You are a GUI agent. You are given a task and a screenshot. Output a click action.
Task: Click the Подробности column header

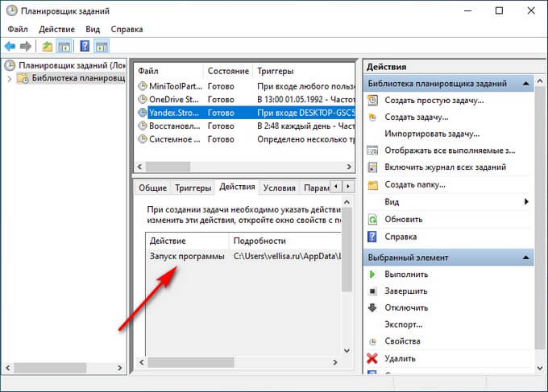tap(259, 241)
